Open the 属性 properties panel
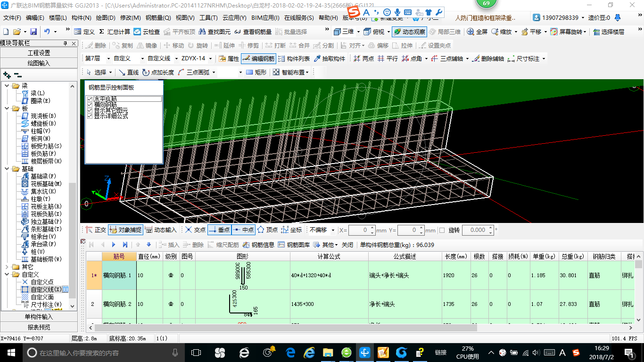644x362 pixels. [229, 58]
